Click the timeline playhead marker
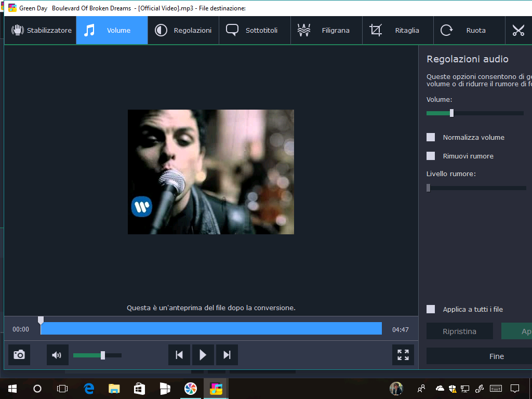The height and width of the screenshot is (399, 532). point(41,320)
